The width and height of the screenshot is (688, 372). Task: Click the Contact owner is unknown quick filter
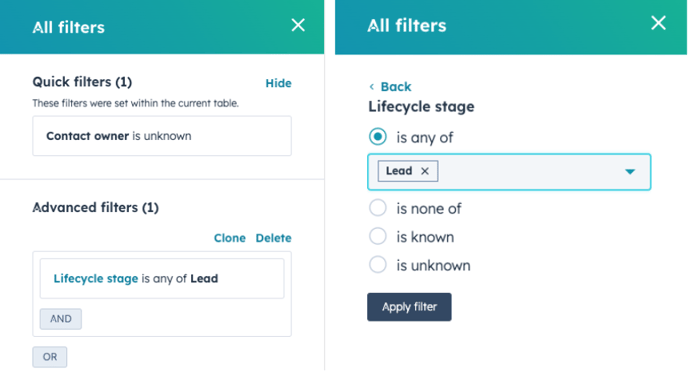(162, 136)
